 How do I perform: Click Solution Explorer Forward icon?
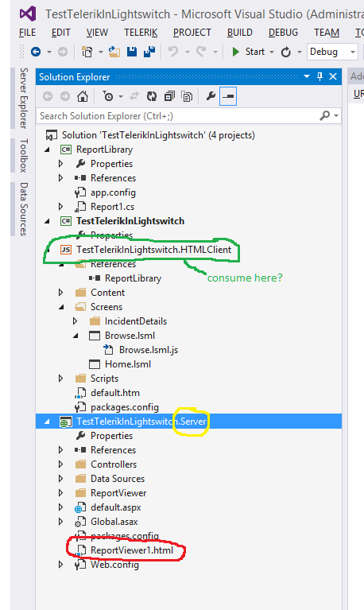(64, 96)
